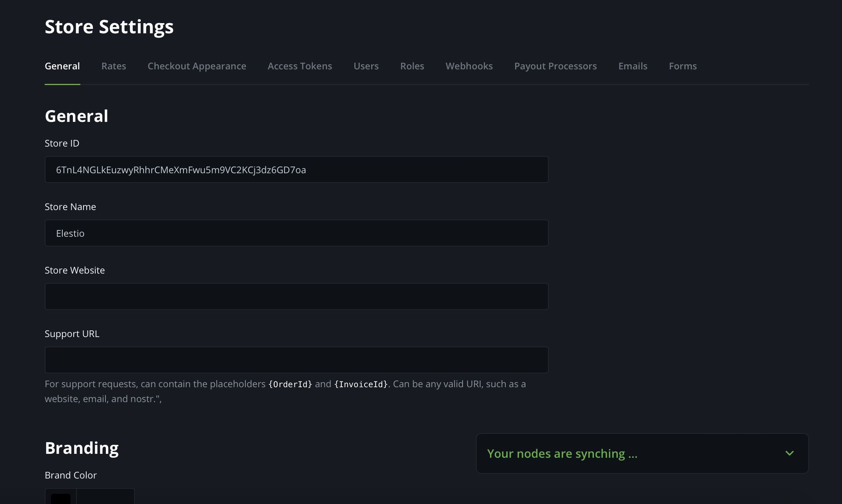Click the General section heading
Viewport: 842px width, 504px height.
coord(76,115)
